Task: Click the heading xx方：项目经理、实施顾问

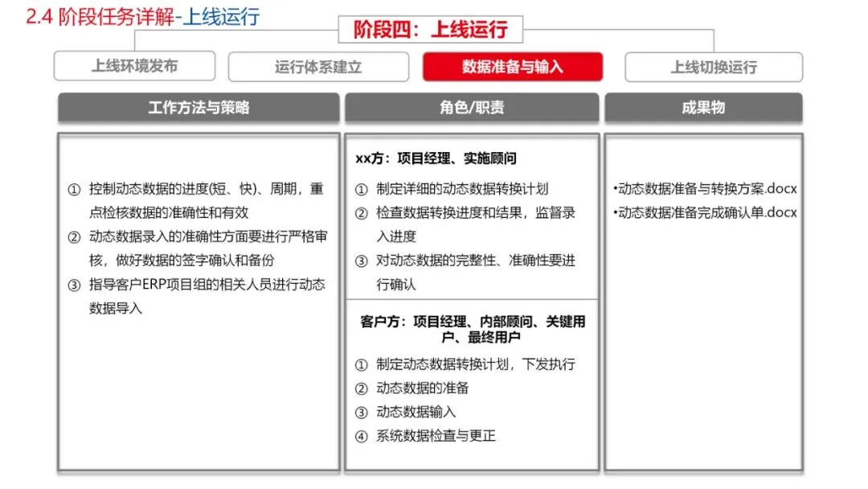Action: (436, 158)
